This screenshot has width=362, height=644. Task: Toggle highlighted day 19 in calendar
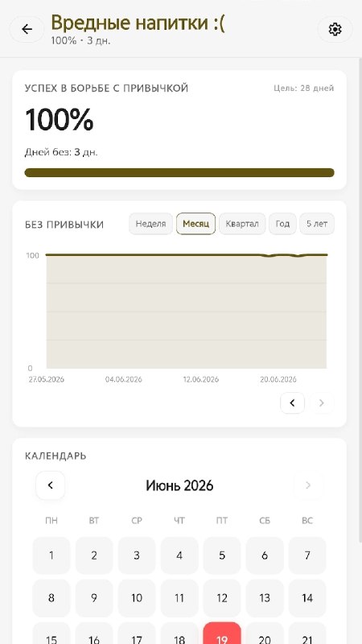coord(222,634)
